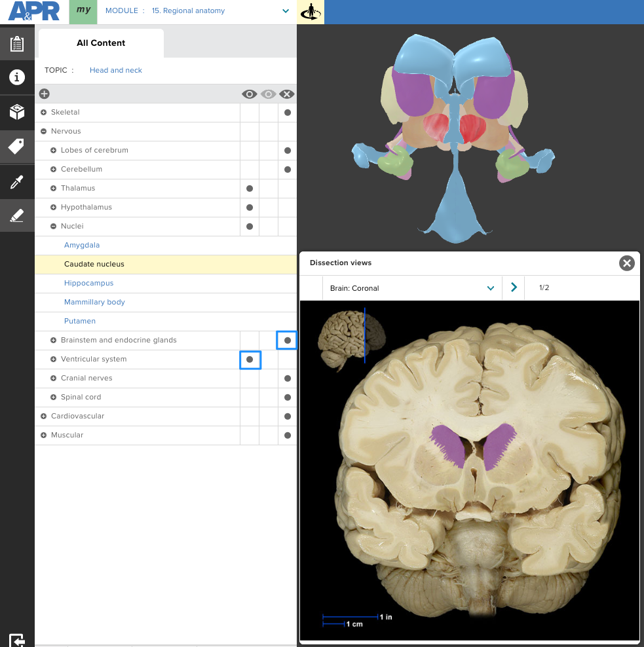Expand the Cerebellum group
This screenshot has width=644, height=647.
[53, 169]
